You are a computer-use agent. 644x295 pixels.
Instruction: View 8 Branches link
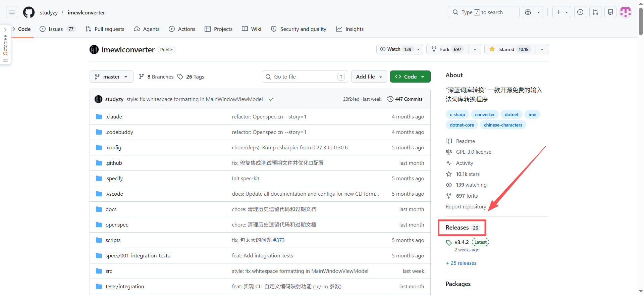(156, 77)
